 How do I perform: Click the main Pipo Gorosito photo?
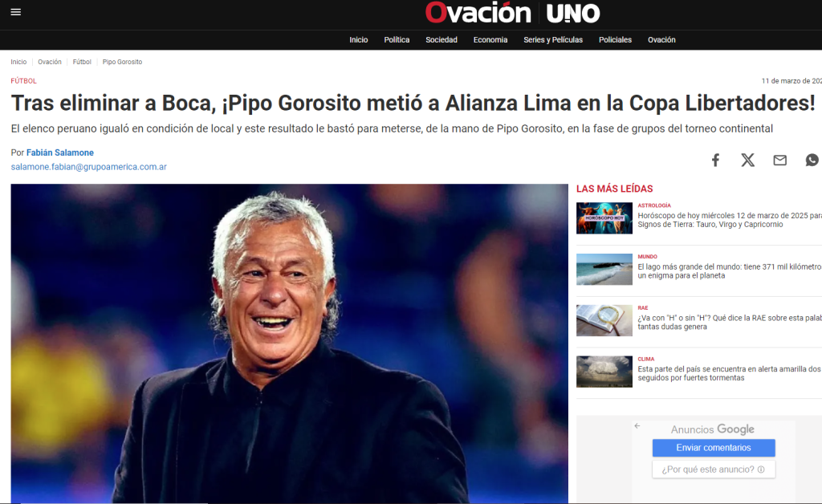click(x=289, y=343)
